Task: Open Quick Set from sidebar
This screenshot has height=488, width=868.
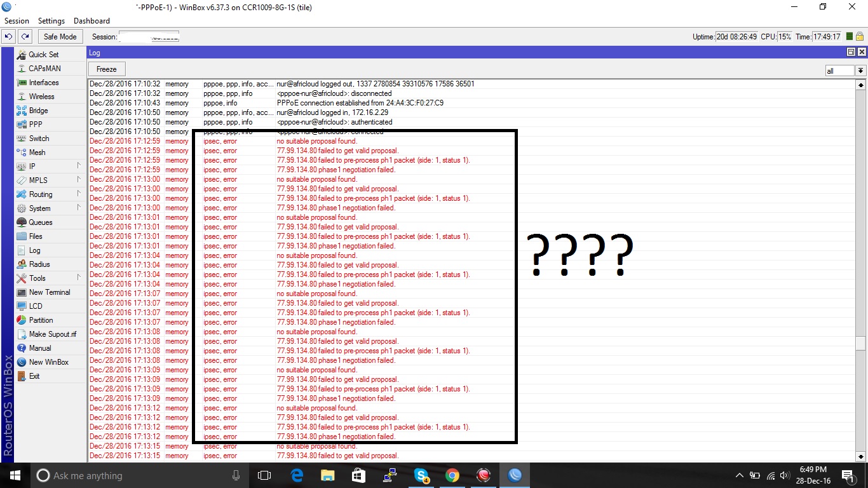Action: 43,55
